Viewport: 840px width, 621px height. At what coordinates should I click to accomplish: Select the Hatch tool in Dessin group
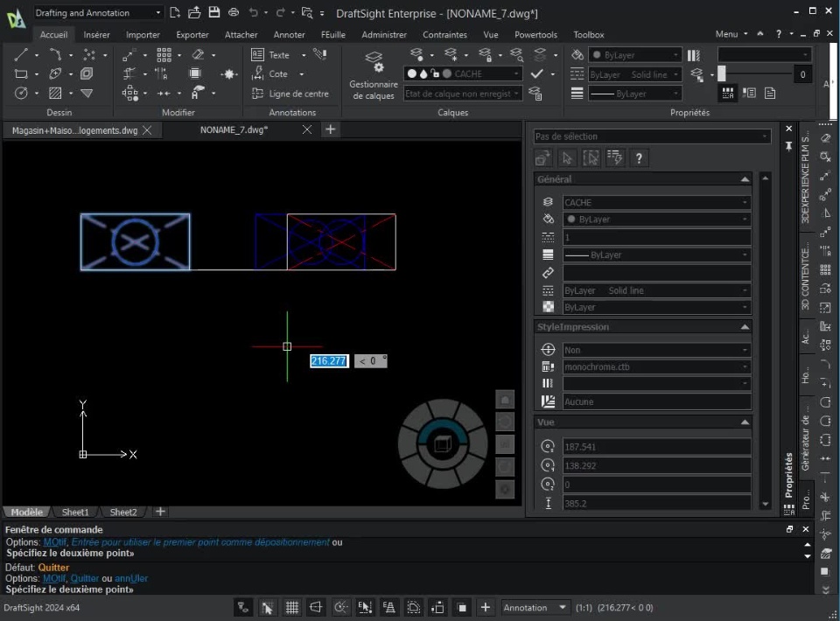[x=55, y=93]
